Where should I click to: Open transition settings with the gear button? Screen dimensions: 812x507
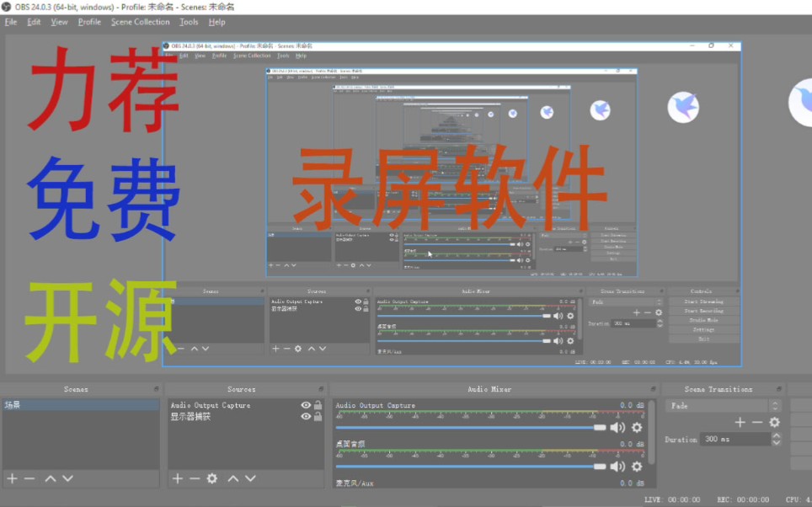(x=773, y=420)
